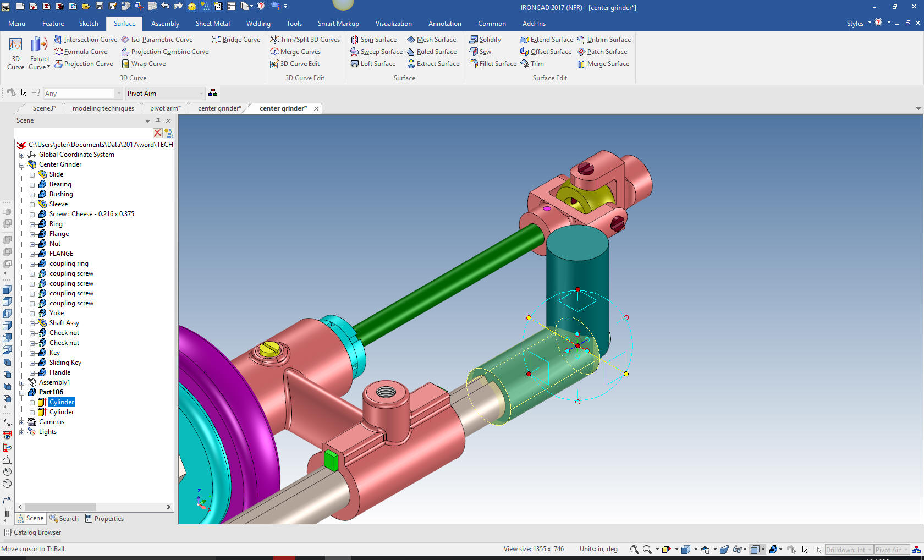Viewport: 924px width, 560px height.
Task: Toggle the configuration tree icon beside Pivot Aim
Action: 213,92
